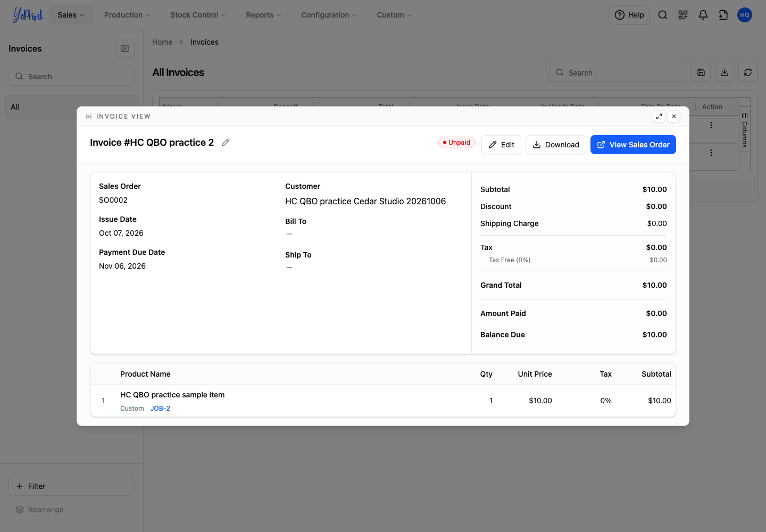Open the second row action menu
Image resolution: width=766 pixels, height=532 pixels.
point(711,153)
